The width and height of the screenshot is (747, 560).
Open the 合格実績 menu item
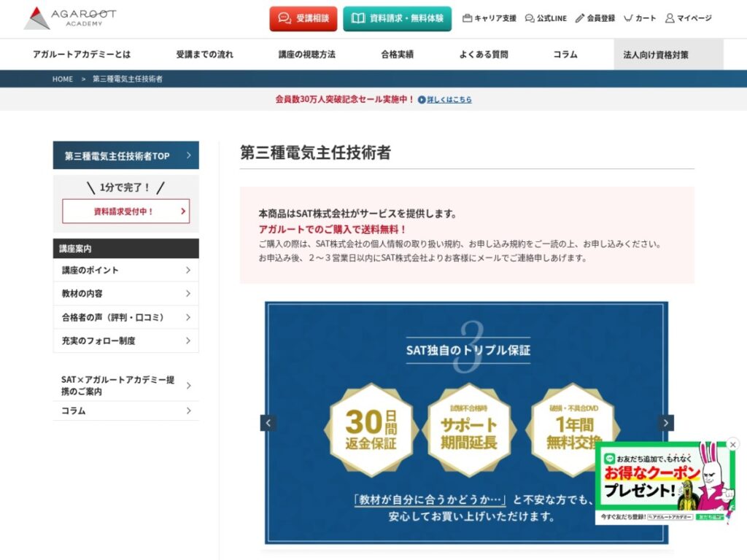(x=398, y=54)
